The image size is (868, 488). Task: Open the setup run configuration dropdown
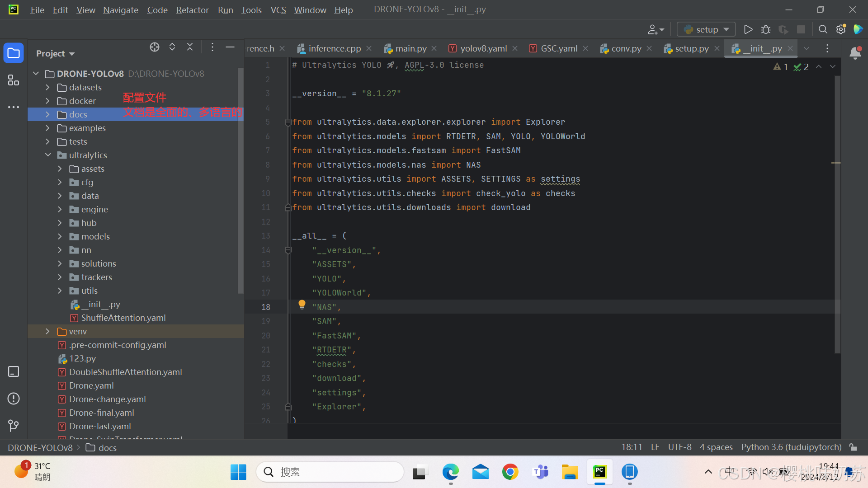(x=706, y=29)
